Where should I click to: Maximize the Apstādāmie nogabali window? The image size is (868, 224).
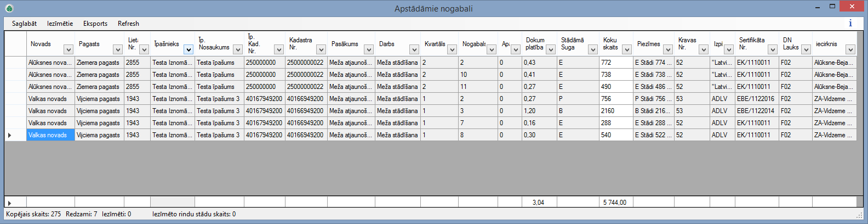pos(832,7)
